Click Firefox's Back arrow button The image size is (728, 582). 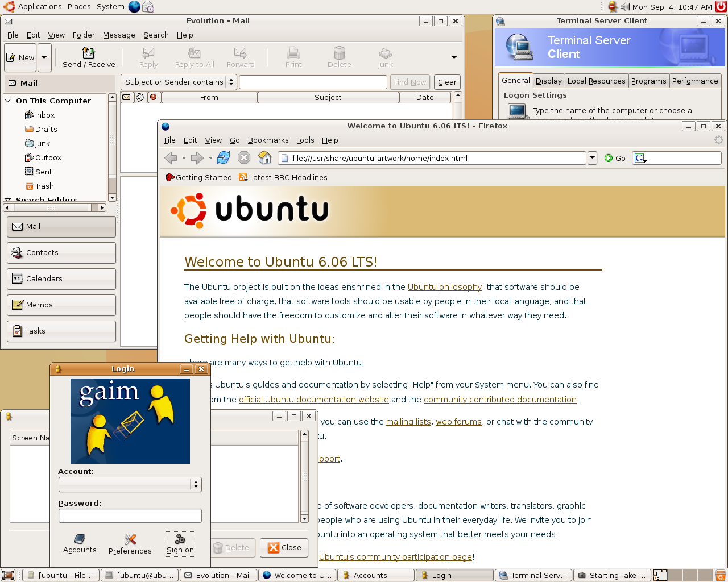(x=170, y=158)
